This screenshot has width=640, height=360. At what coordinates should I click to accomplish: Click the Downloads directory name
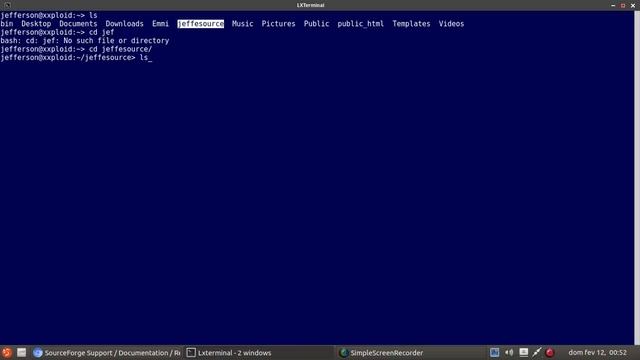pyautogui.click(x=124, y=24)
